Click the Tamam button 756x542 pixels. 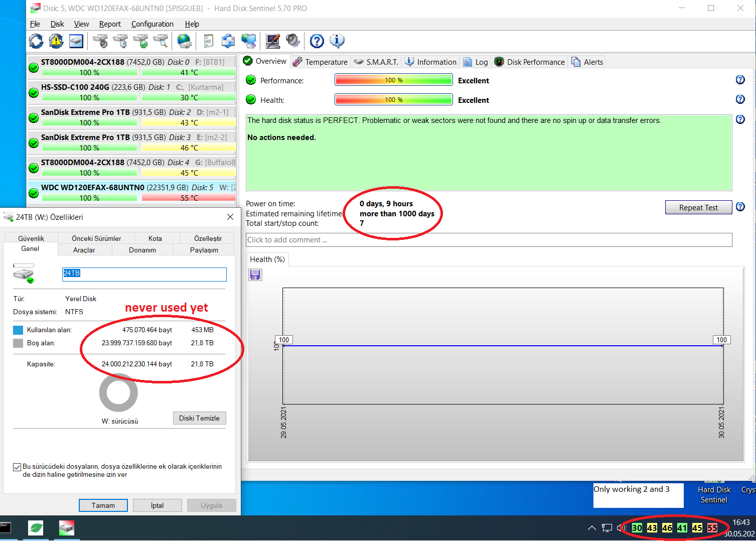pyautogui.click(x=103, y=505)
